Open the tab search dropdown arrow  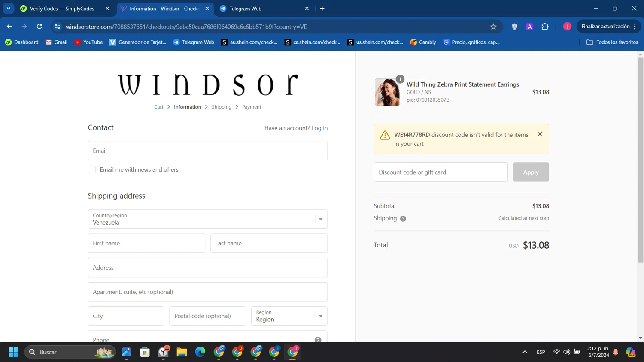[8, 9]
